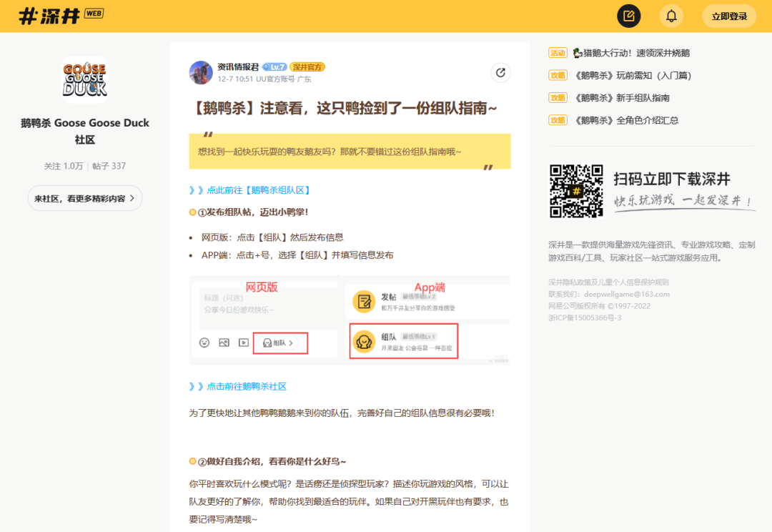772x532 pixels.
Task: Click the post title 【鹅鸭杀】注意看
Action: (343, 108)
